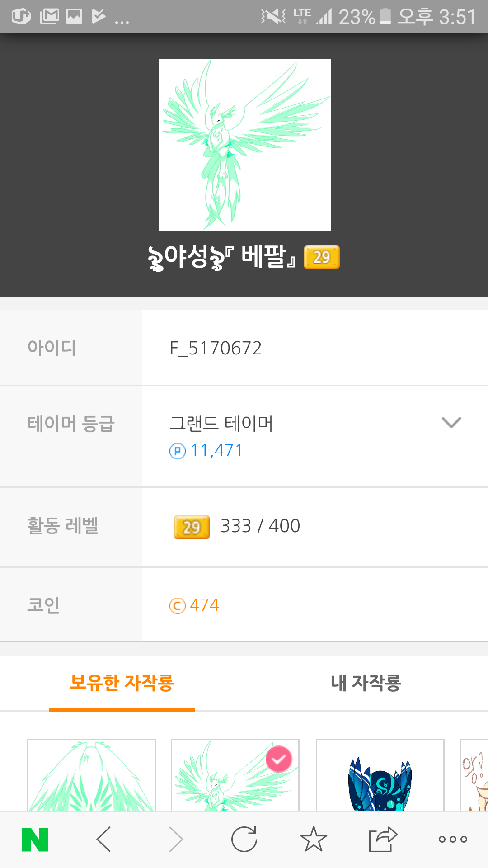Tap the 11,471 points value

pyautogui.click(x=217, y=451)
